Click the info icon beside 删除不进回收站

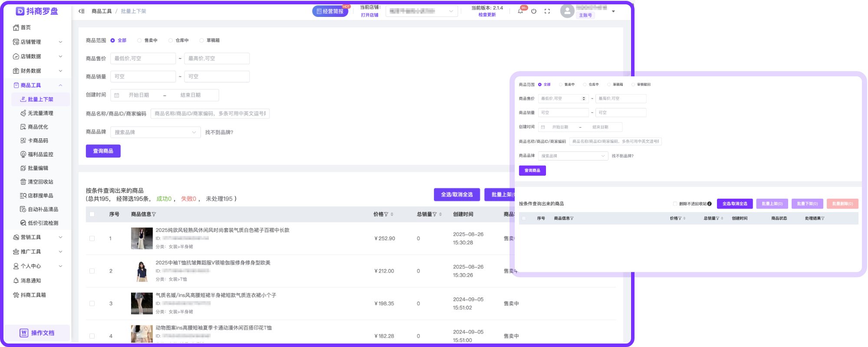coord(709,204)
